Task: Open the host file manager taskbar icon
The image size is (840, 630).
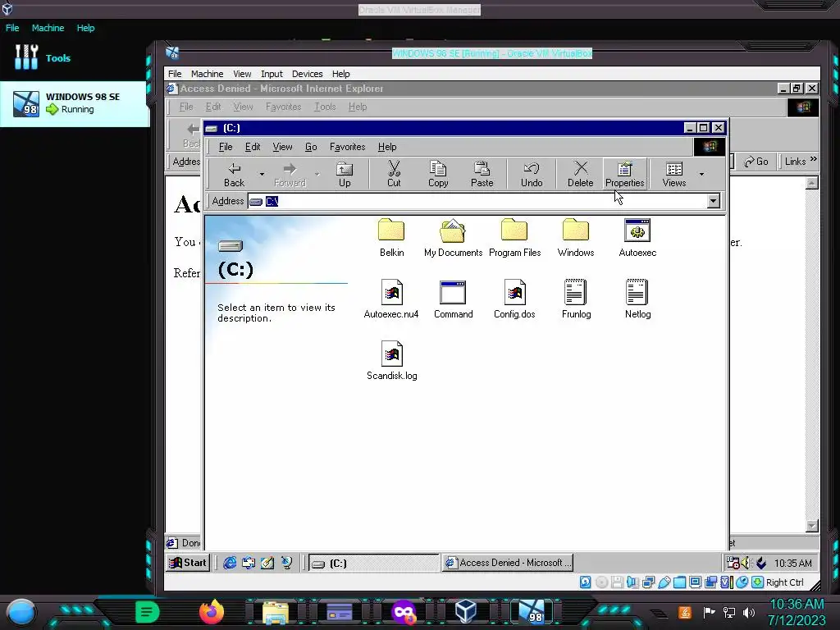Action: point(276,612)
